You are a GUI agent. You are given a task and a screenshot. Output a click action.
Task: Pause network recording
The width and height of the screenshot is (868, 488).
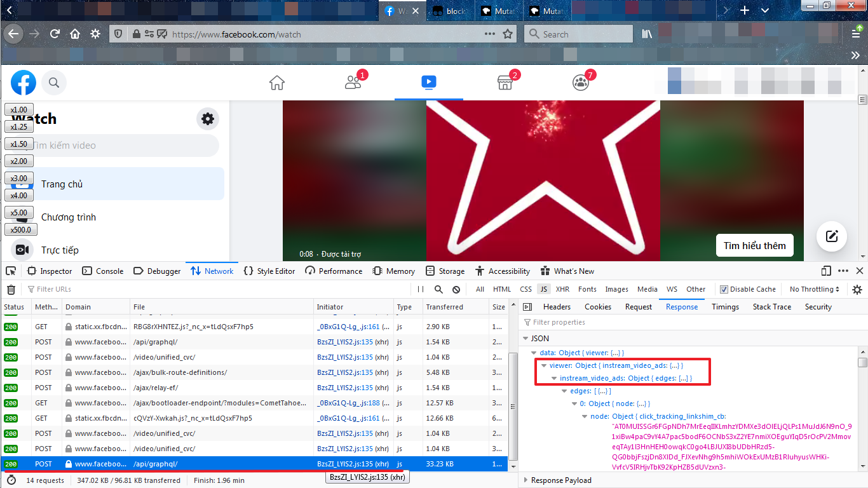tap(421, 289)
